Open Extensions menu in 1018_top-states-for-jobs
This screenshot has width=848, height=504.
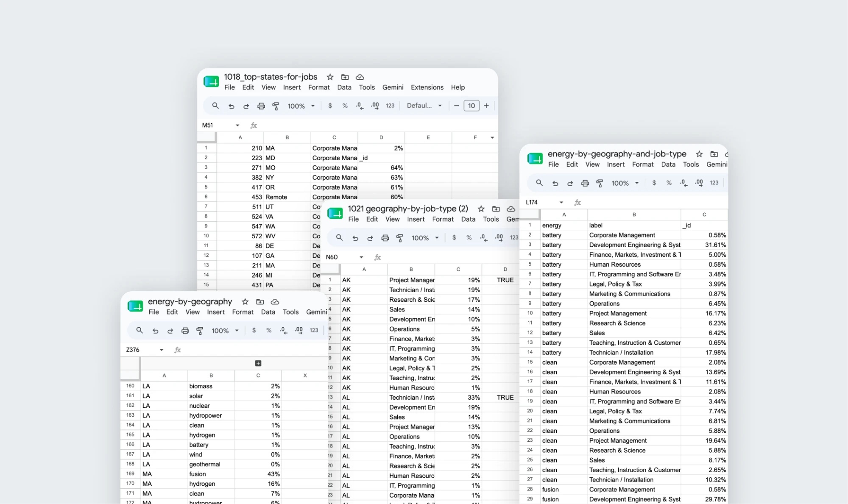[x=427, y=87]
